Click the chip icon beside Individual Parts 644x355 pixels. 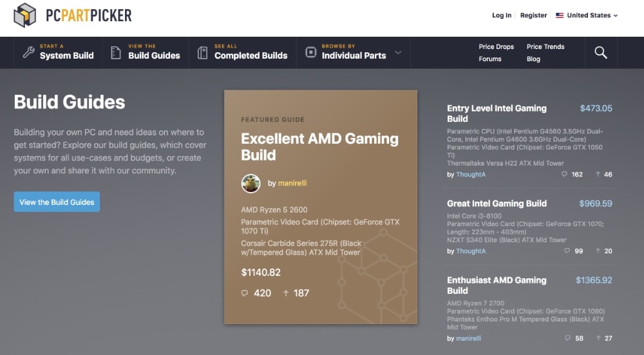(x=311, y=53)
